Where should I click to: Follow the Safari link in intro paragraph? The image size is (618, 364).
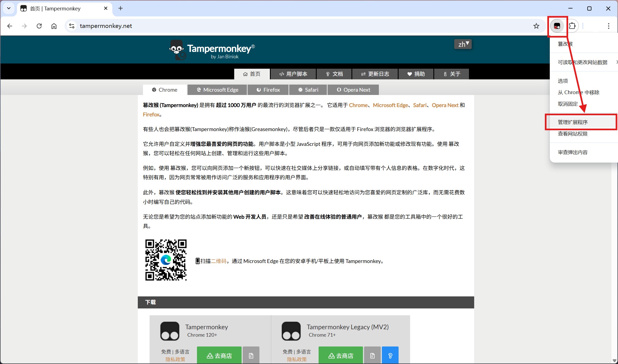pyautogui.click(x=420, y=105)
